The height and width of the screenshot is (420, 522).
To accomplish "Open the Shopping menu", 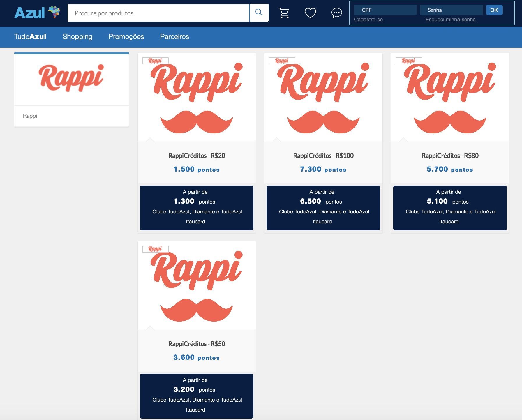I will coord(77,37).
